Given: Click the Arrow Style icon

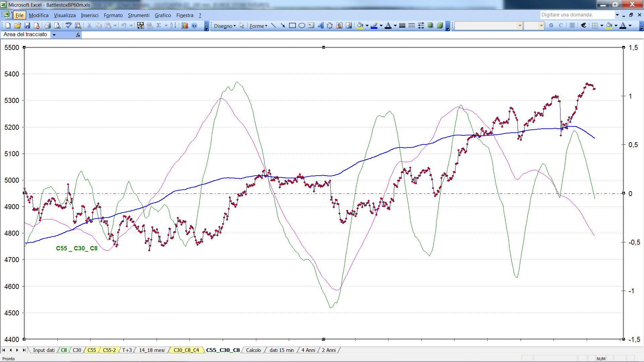Looking at the screenshot, I should [x=421, y=25].
